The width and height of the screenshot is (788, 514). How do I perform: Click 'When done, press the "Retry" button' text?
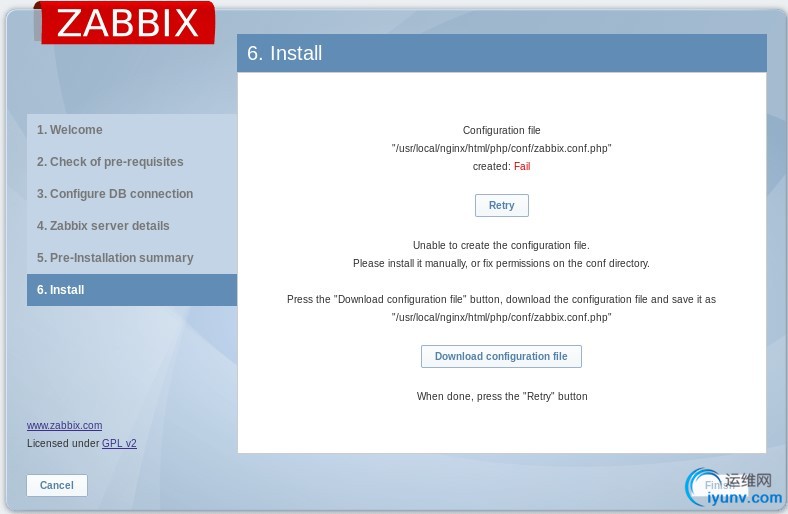[502, 396]
